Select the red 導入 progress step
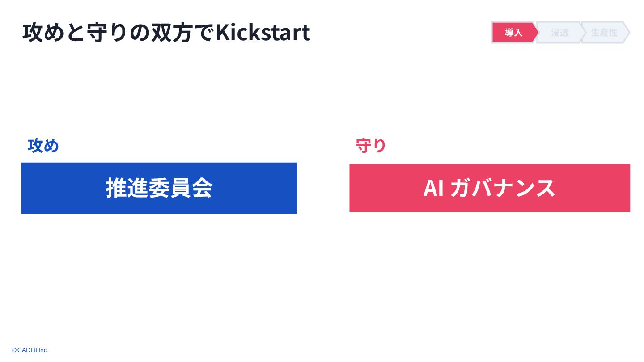The width and height of the screenshot is (644, 362). (x=515, y=33)
